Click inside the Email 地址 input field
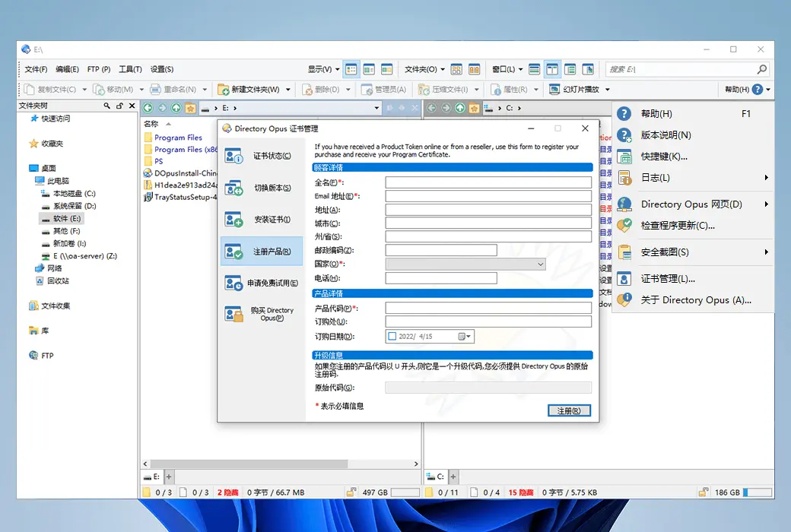Viewport: 791px width, 532px height. pos(487,195)
